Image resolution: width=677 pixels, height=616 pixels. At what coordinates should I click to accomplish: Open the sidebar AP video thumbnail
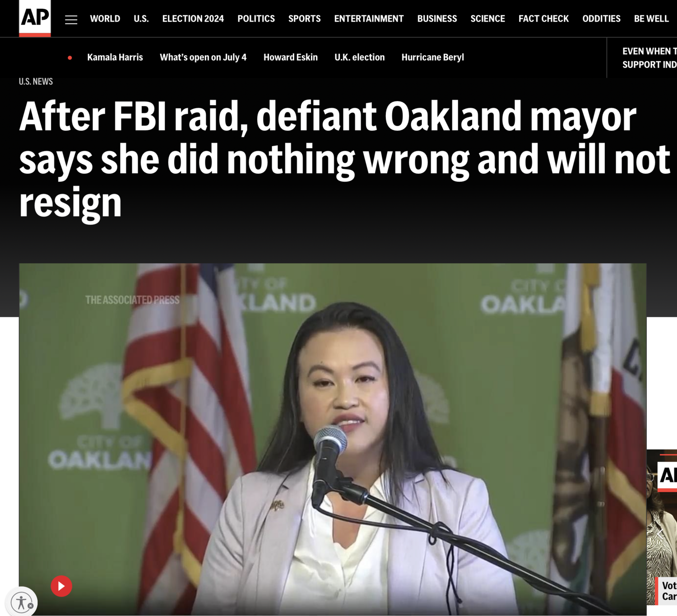662,527
